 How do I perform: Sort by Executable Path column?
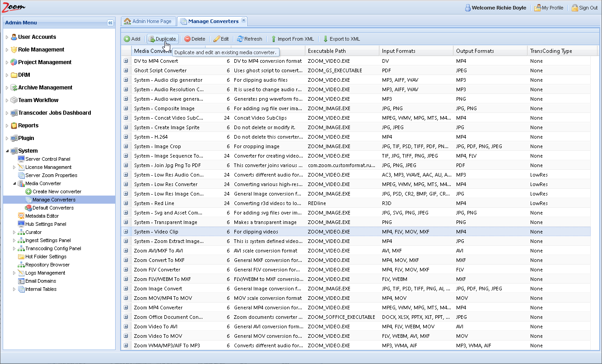pos(342,51)
